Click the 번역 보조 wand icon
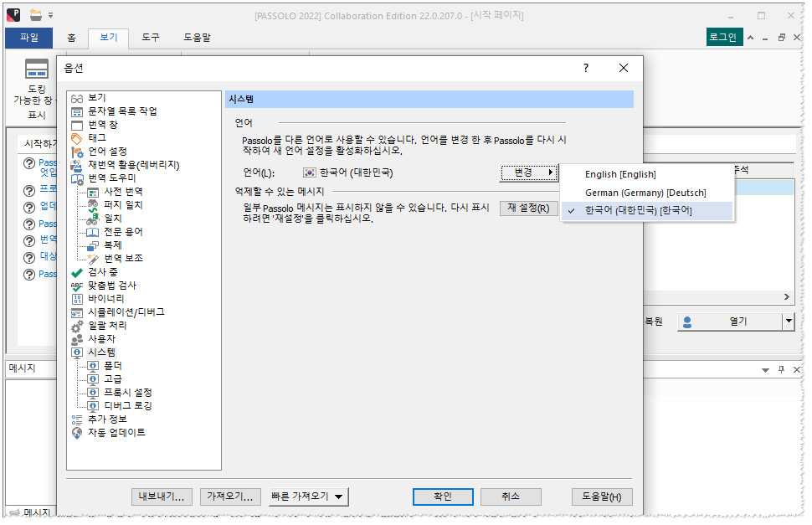This screenshot has height=525, width=812. pos(93,259)
